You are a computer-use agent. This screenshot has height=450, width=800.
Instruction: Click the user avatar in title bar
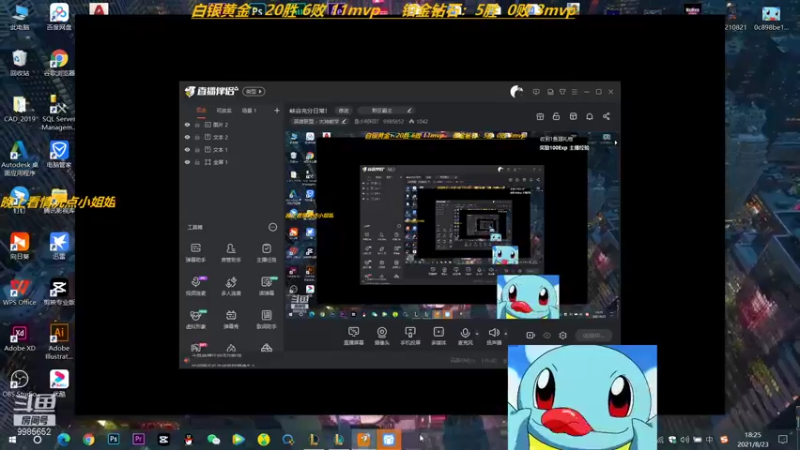coord(516,92)
